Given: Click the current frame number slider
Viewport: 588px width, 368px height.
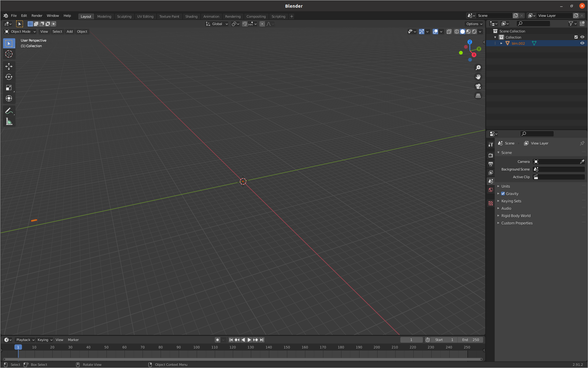Looking at the screenshot, I should point(411,340).
